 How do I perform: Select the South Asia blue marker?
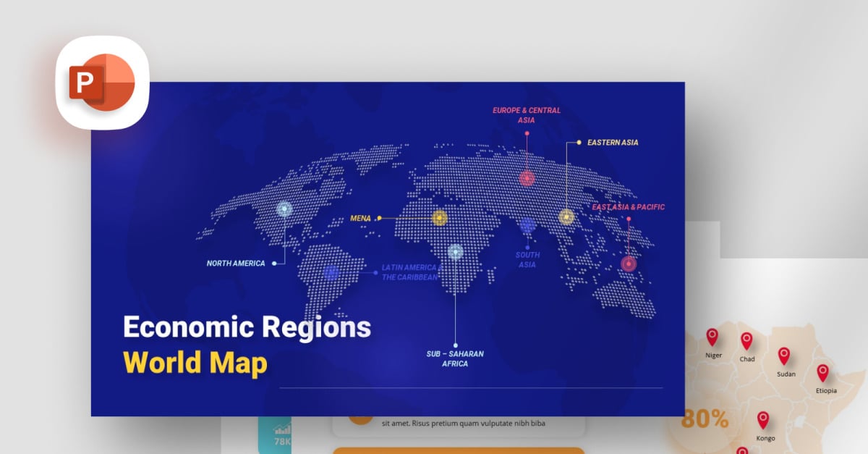click(x=527, y=225)
